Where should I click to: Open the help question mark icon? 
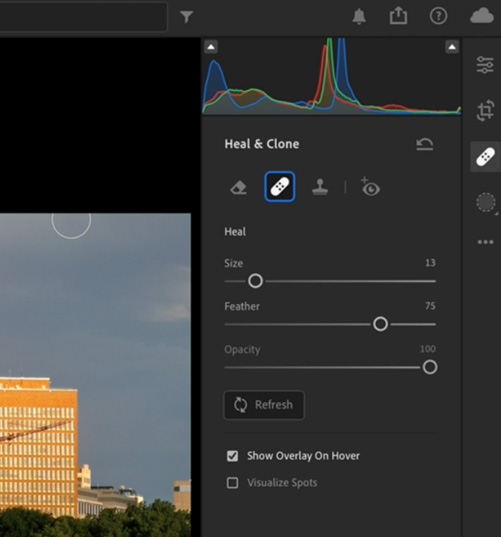pyautogui.click(x=438, y=16)
